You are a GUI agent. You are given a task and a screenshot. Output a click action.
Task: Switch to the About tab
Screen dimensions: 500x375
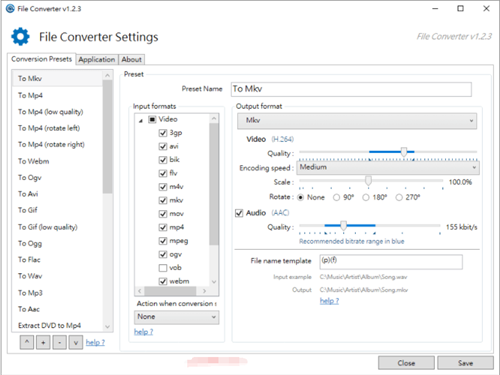click(131, 59)
